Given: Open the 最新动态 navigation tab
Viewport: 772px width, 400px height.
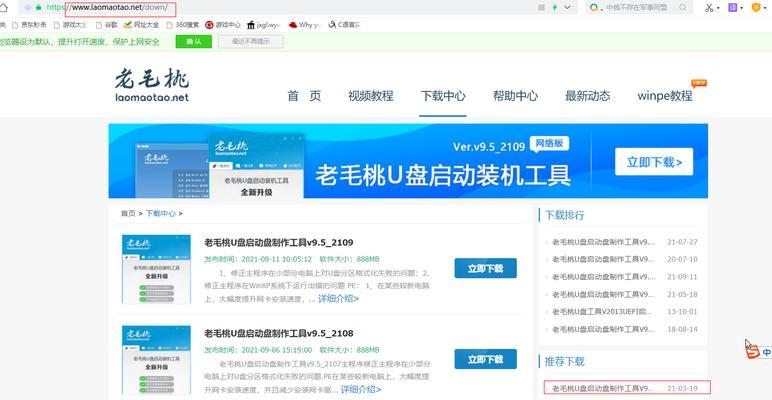Looking at the screenshot, I should [x=588, y=96].
